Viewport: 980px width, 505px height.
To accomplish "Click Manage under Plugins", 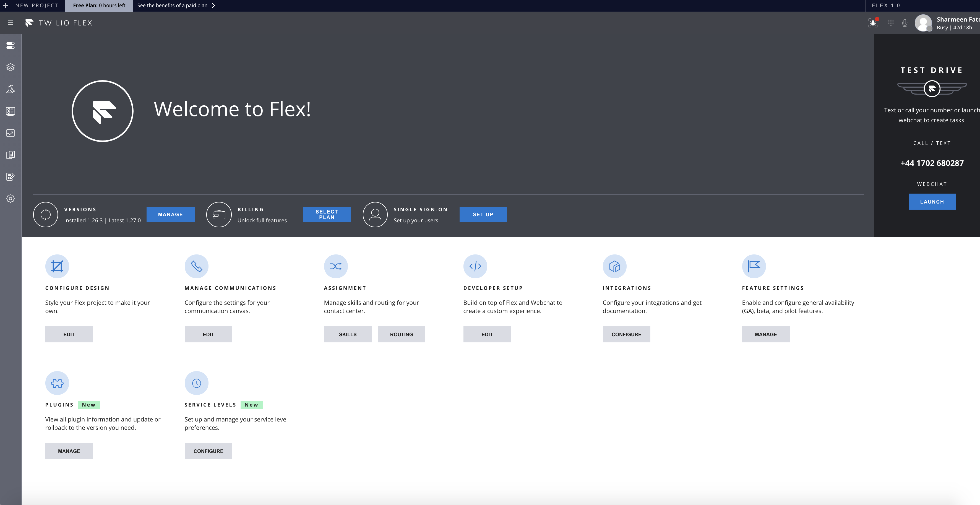I will click(x=69, y=451).
